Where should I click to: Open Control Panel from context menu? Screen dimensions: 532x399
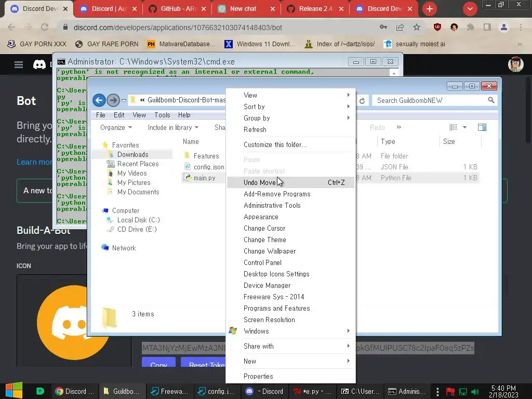[291, 262]
